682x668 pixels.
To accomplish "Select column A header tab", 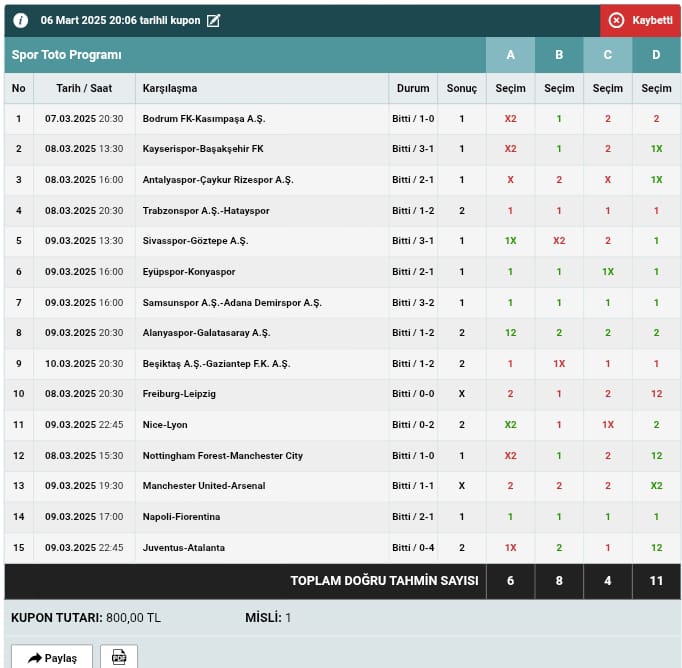I will click(510, 55).
